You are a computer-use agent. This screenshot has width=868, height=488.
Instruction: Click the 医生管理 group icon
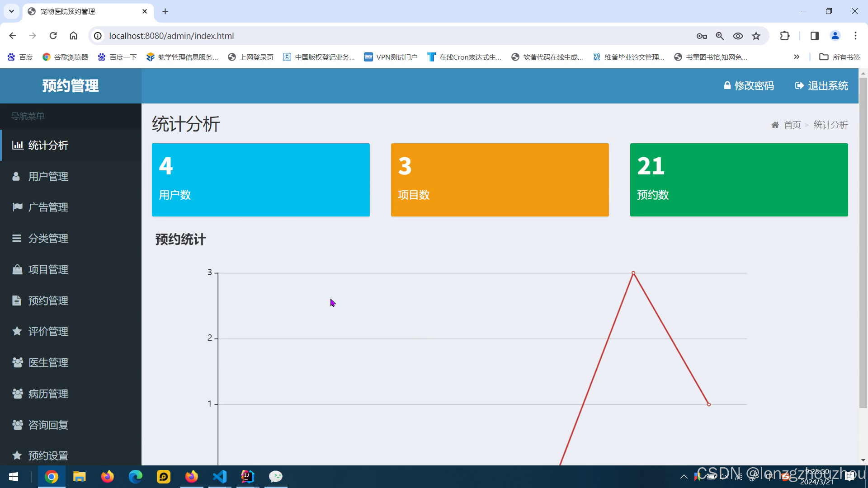pyautogui.click(x=17, y=362)
